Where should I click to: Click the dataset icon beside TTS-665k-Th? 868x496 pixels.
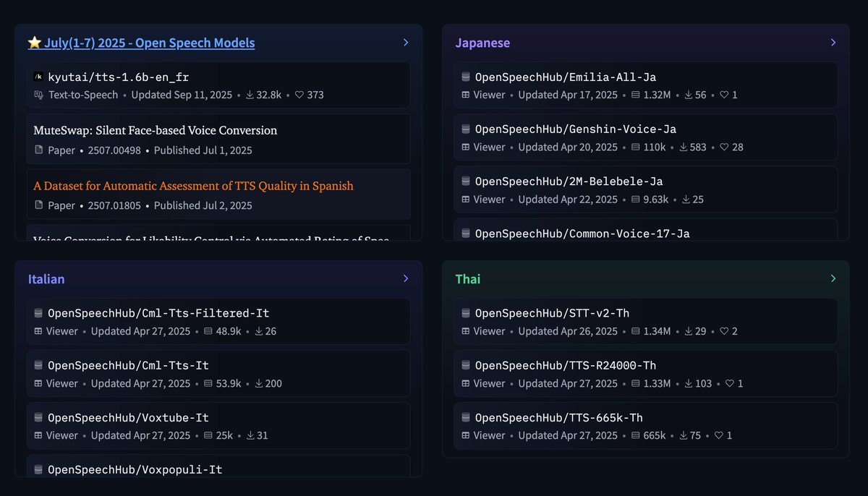pos(466,417)
